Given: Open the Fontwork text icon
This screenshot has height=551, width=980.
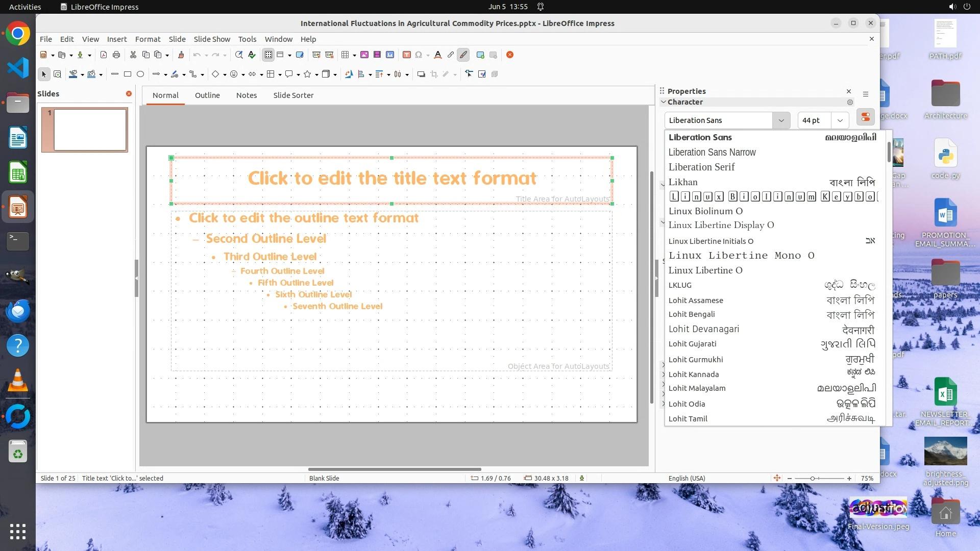Looking at the screenshot, I should point(438,55).
